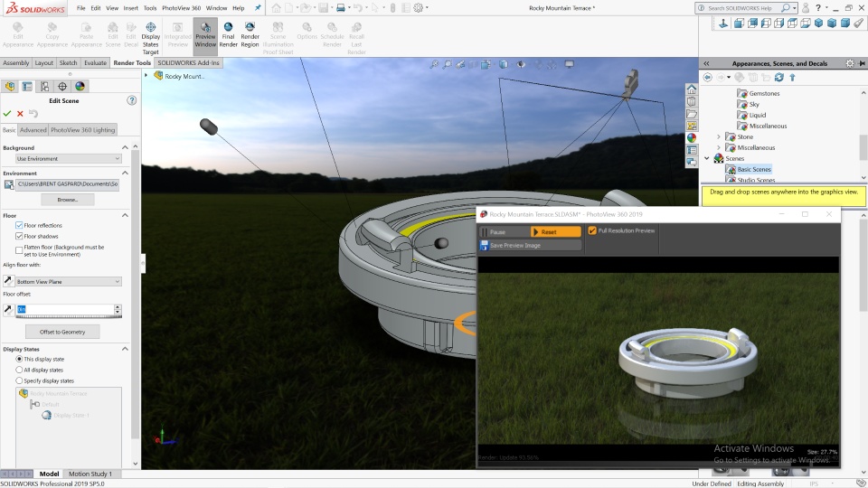Select This display state radio
The height and width of the screenshot is (488, 868).
click(x=19, y=359)
